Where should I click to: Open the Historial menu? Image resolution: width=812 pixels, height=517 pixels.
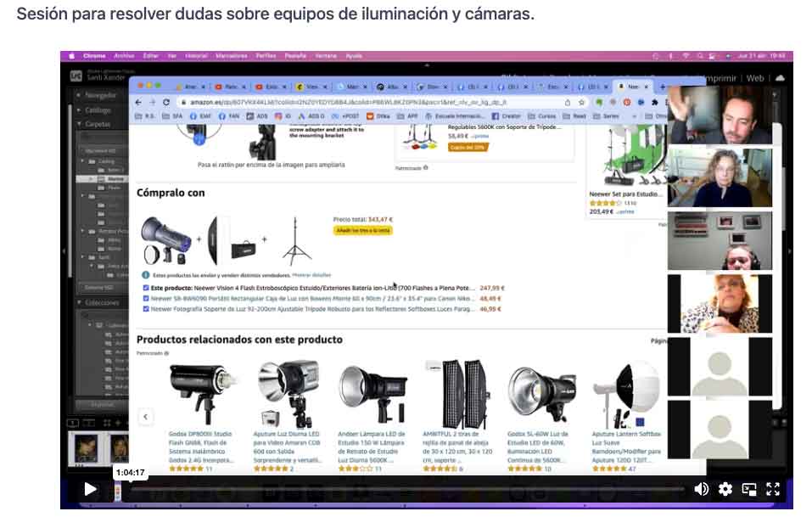pos(196,56)
